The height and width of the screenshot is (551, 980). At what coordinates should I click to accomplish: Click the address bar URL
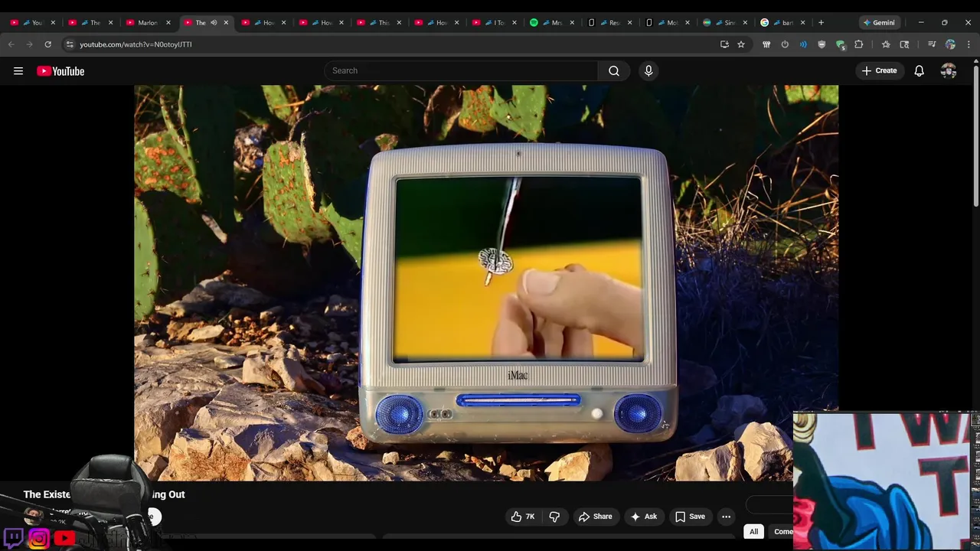coord(136,44)
